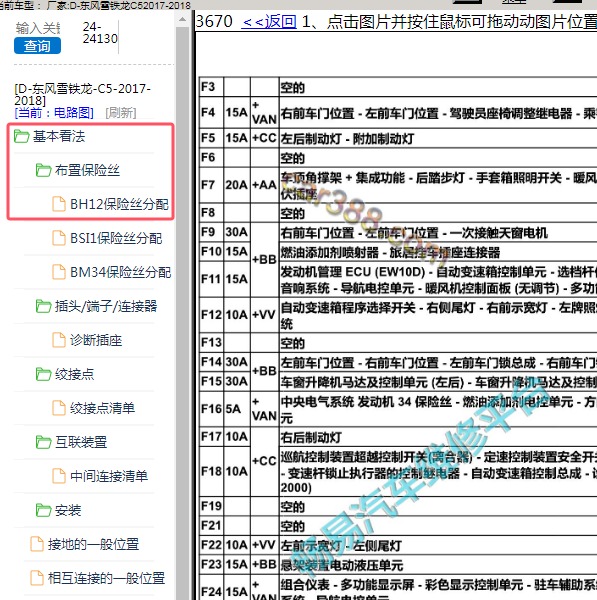597x600 pixels.
Task: Click the [当前：电路图] link
Action: [x=54, y=112]
